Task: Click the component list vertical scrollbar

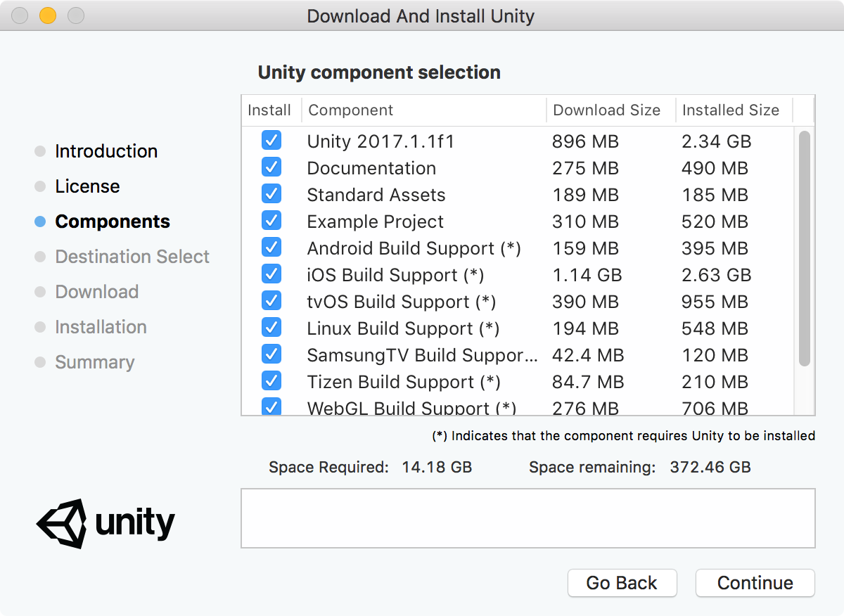Action: pos(805,248)
